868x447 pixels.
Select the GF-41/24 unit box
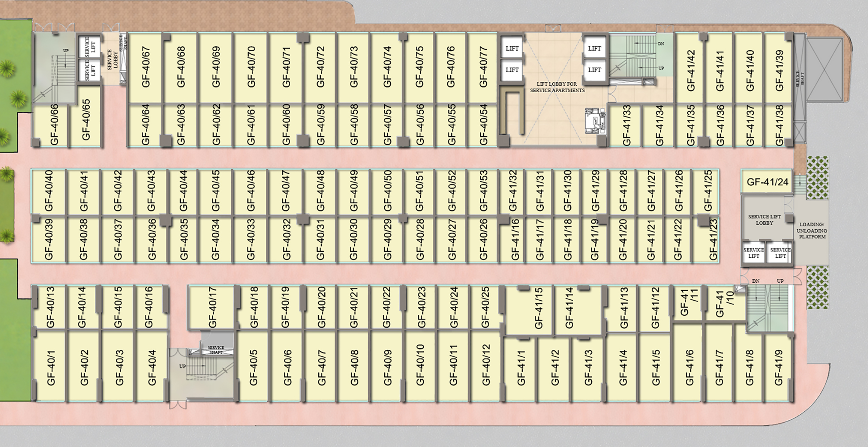click(767, 182)
